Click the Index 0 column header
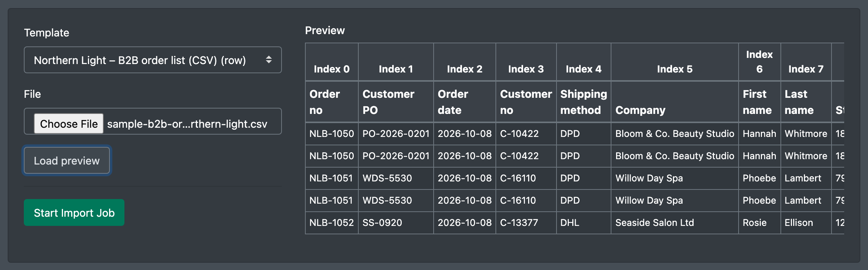 pyautogui.click(x=332, y=62)
